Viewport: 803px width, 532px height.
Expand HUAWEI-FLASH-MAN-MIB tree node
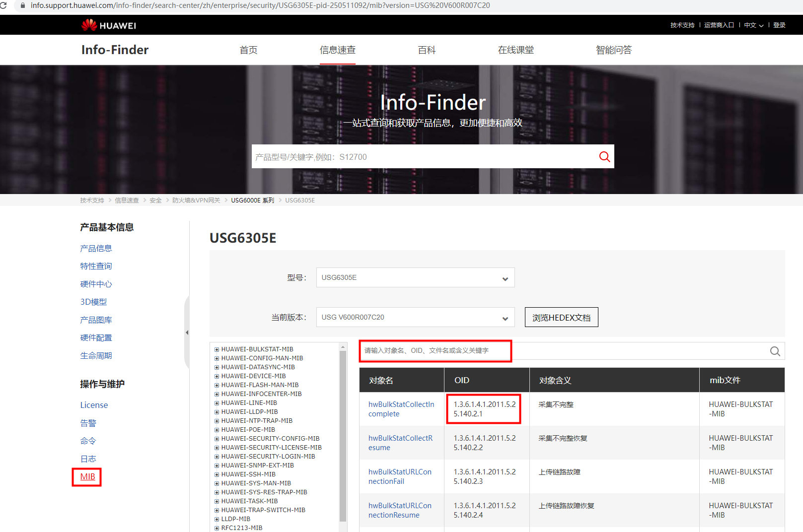pos(217,385)
